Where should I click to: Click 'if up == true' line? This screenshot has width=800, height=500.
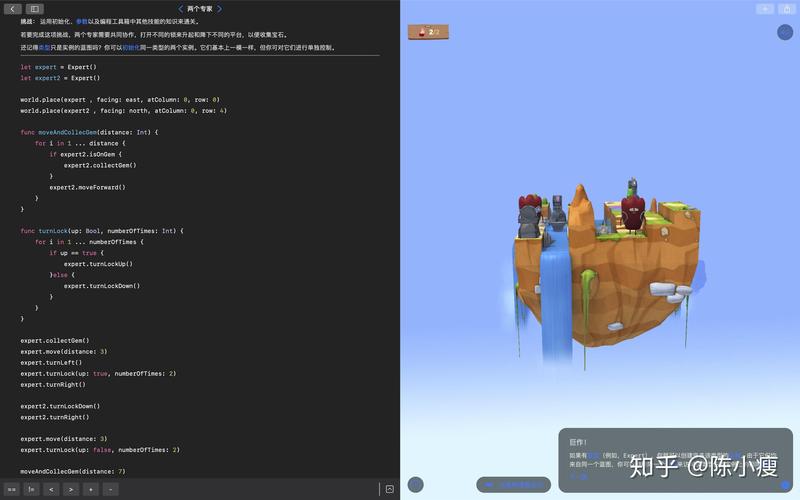click(77, 253)
